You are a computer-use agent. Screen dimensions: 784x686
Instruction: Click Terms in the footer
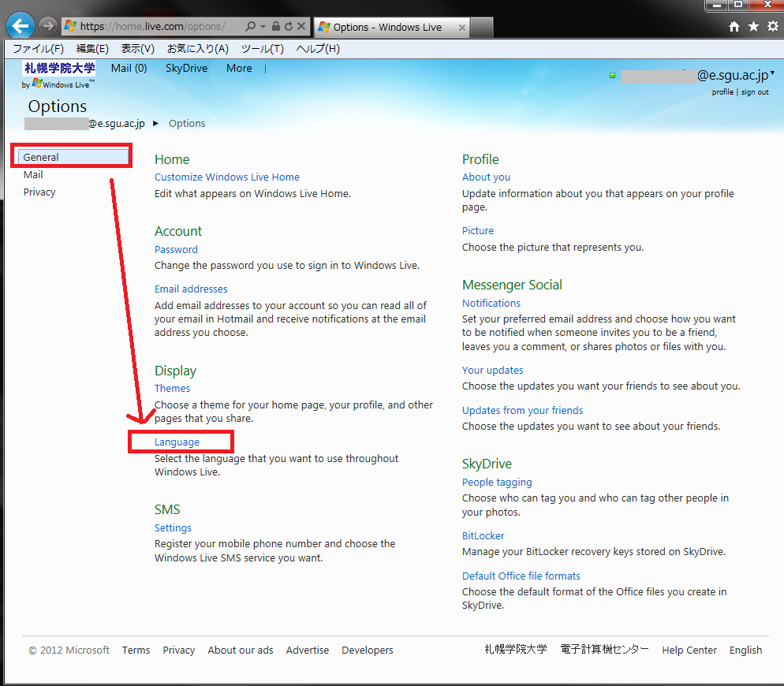pyautogui.click(x=136, y=650)
